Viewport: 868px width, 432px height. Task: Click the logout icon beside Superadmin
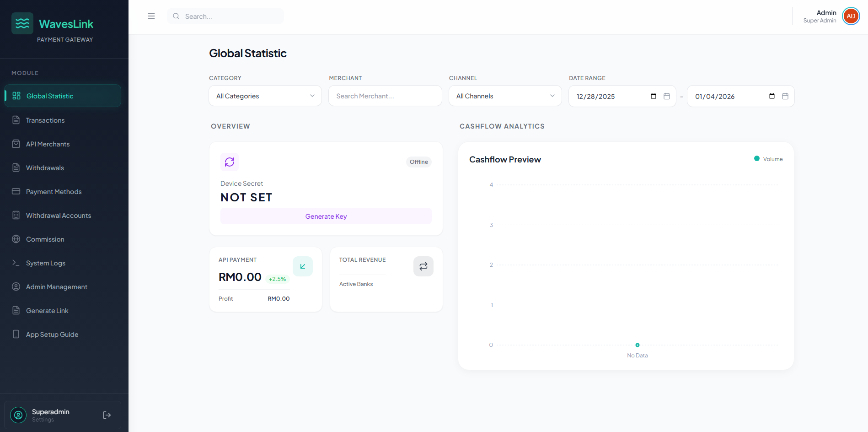pyautogui.click(x=107, y=415)
